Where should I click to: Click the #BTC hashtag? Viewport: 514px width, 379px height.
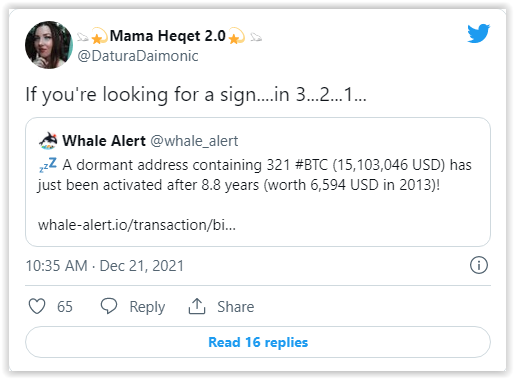(x=311, y=165)
